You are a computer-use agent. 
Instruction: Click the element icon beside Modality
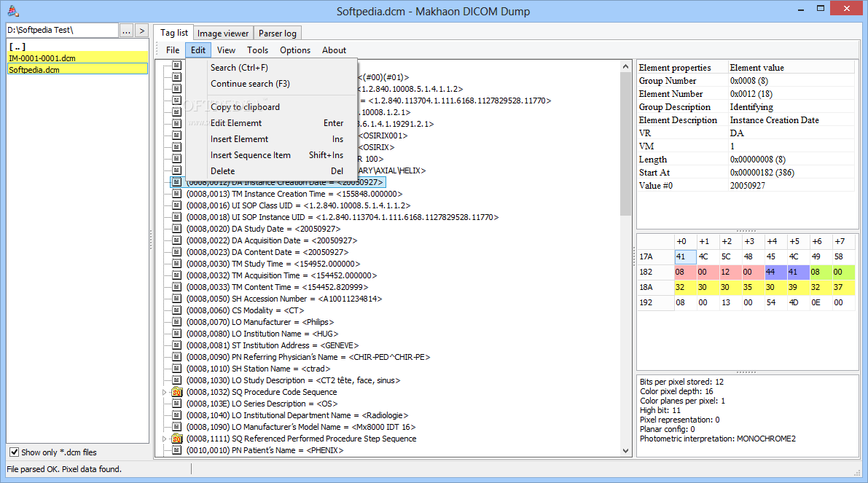tap(176, 310)
